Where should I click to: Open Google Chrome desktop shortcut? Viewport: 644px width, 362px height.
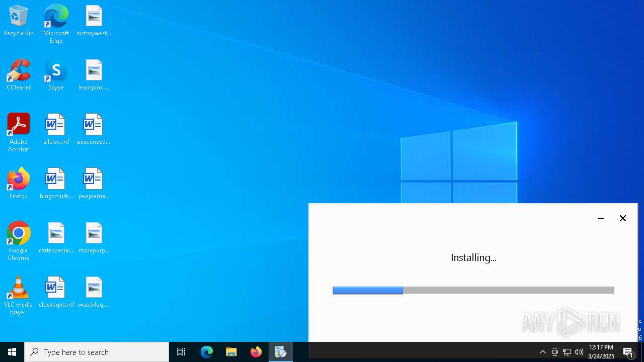click(x=19, y=241)
